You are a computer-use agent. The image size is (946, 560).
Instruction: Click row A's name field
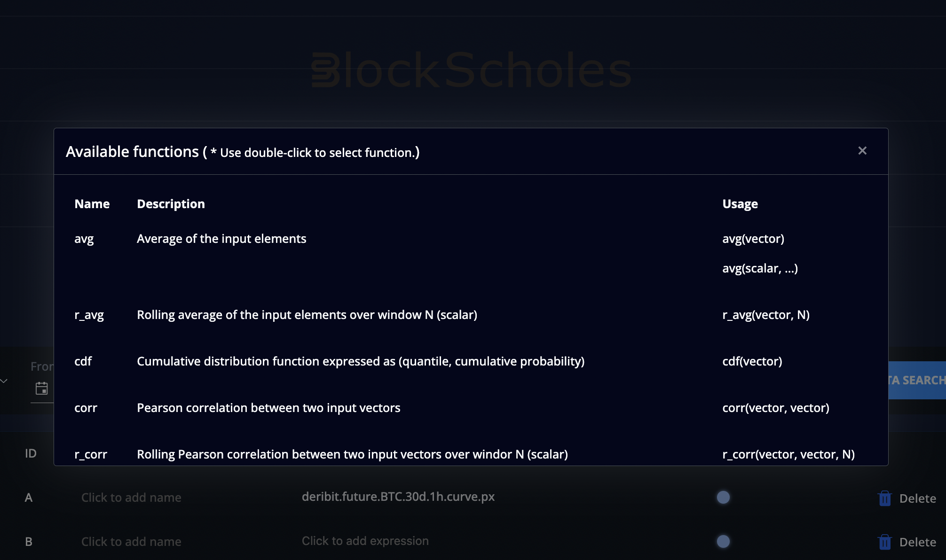pyautogui.click(x=131, y=498)
